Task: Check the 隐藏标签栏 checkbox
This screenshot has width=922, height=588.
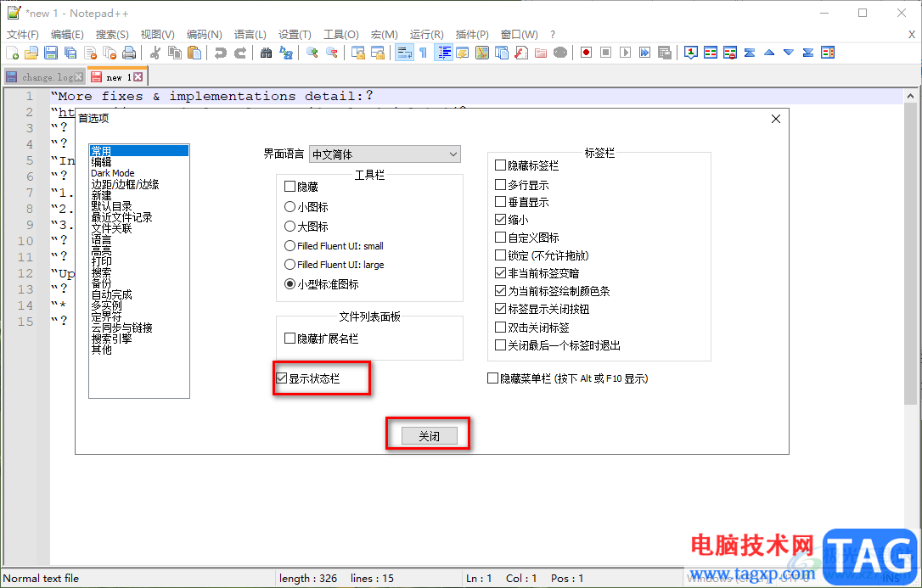Action: tap(500, 165)
